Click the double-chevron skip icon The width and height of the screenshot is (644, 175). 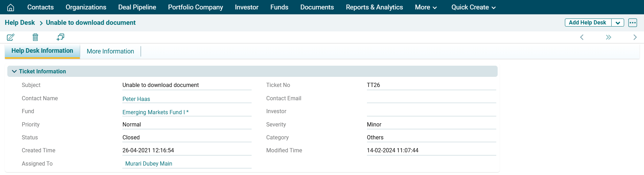tap(608, 37)
